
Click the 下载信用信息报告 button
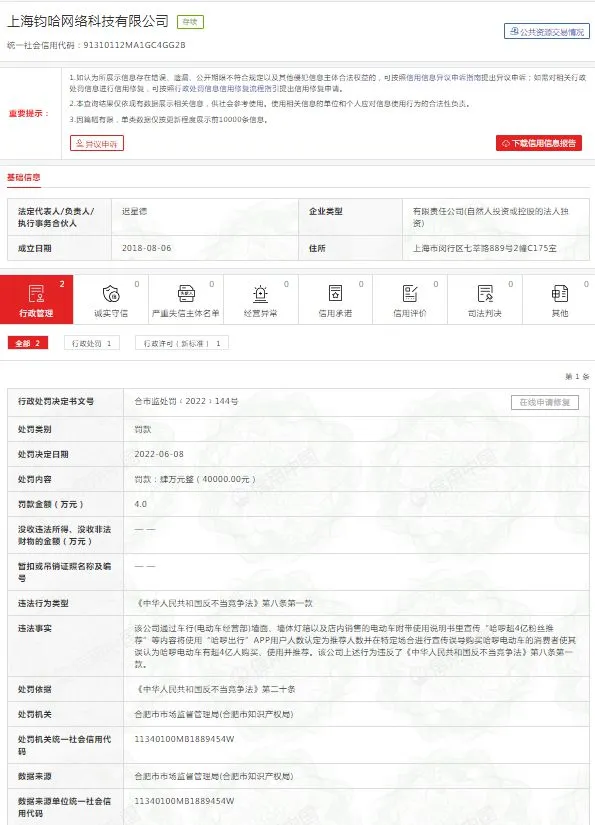539,143
